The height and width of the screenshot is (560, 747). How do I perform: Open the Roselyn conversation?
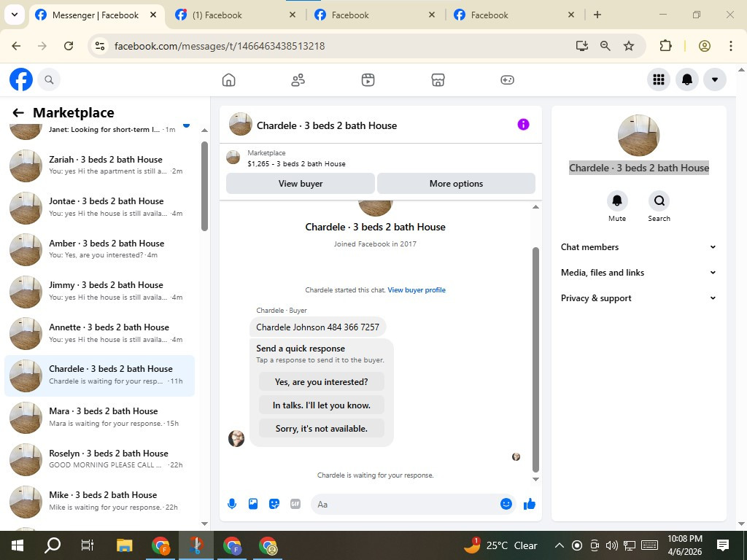[99, 459]
